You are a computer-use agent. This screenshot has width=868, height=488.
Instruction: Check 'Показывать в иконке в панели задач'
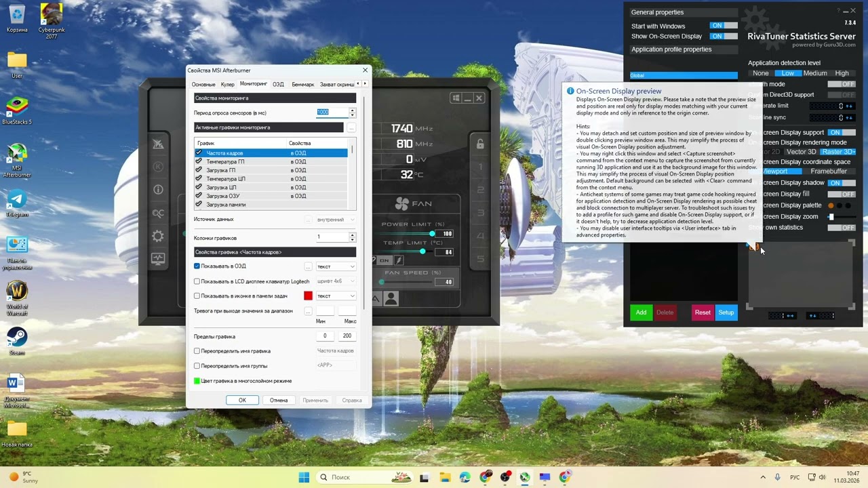[x=197, y=296]
